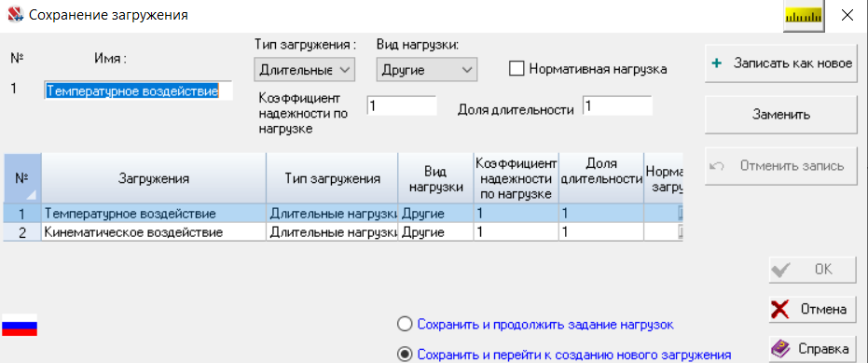Click the Имя text input field

tap(138, 91)
